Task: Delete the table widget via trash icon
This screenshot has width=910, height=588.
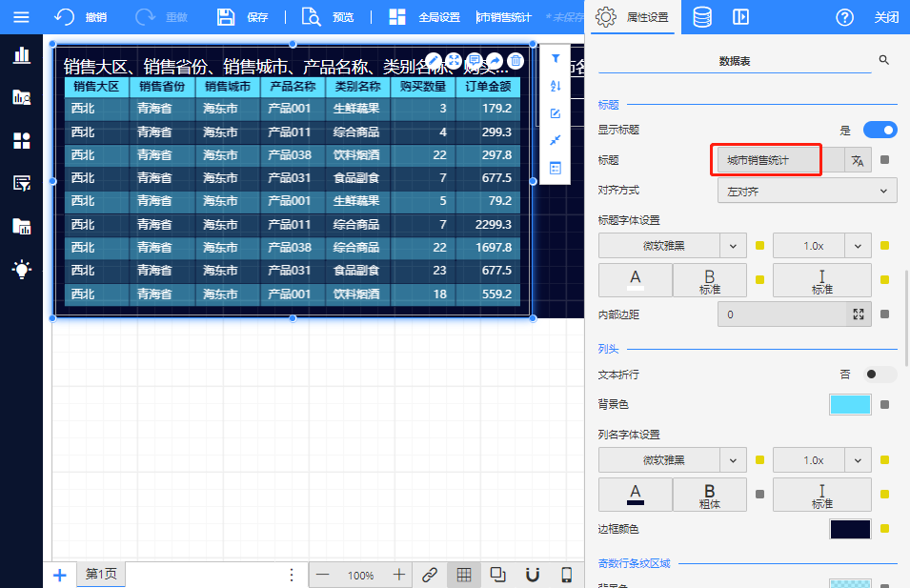Action: click(516, 61)
